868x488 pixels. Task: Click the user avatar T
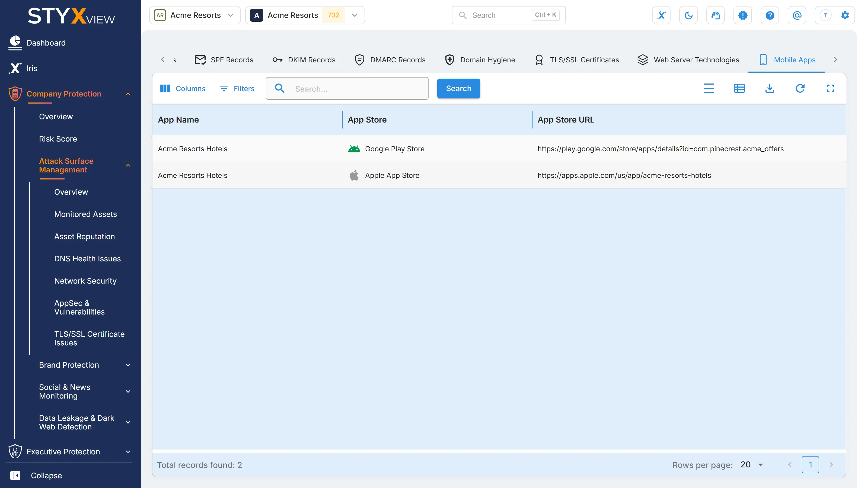825,15
